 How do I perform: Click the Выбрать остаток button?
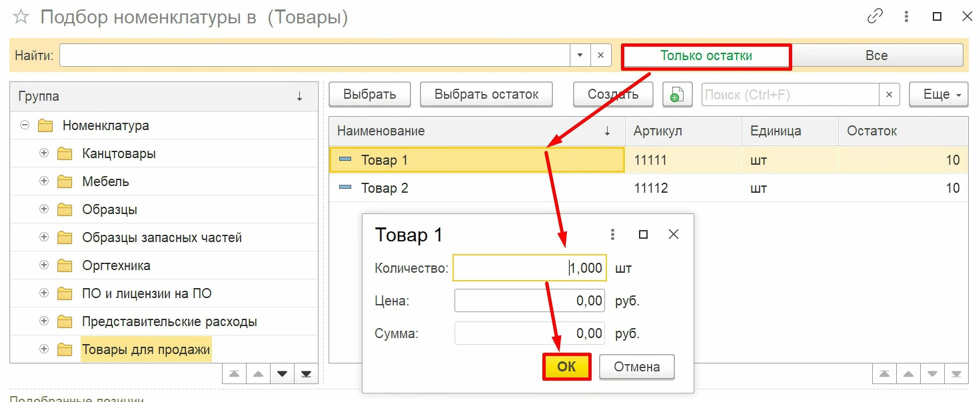point(486,94)
